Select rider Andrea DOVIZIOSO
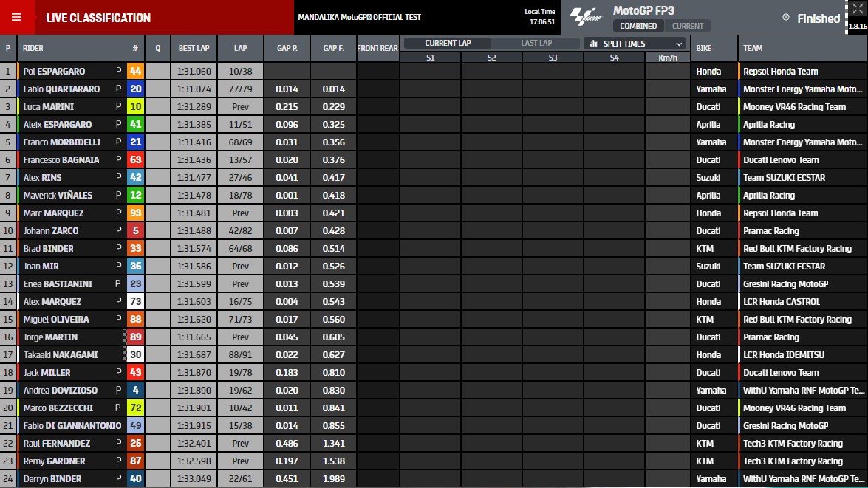The width and height of the screenshot is (868, 488). [x=61, y=390]
